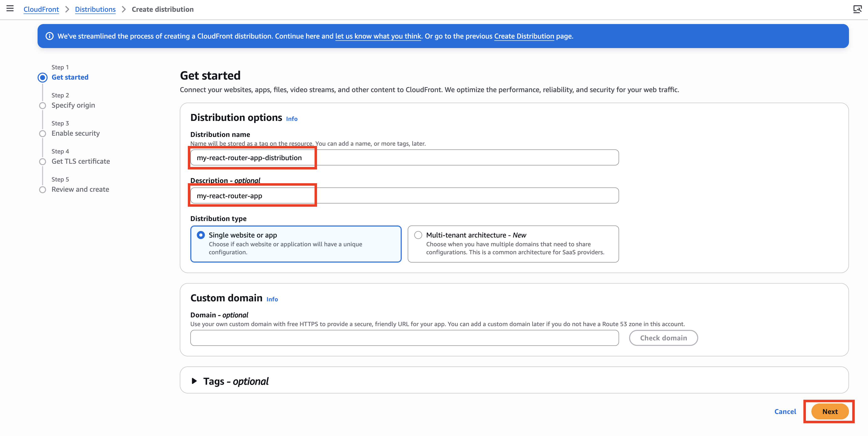The image size is (868, 436).
Task: Open Distribution options Info link
Action: tap(292, 119)
